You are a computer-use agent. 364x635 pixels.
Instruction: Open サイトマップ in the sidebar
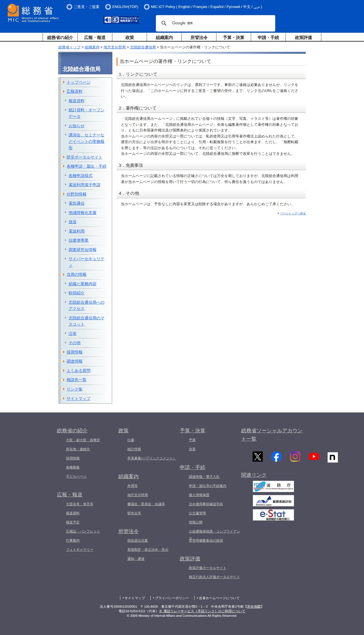(78, 398)
